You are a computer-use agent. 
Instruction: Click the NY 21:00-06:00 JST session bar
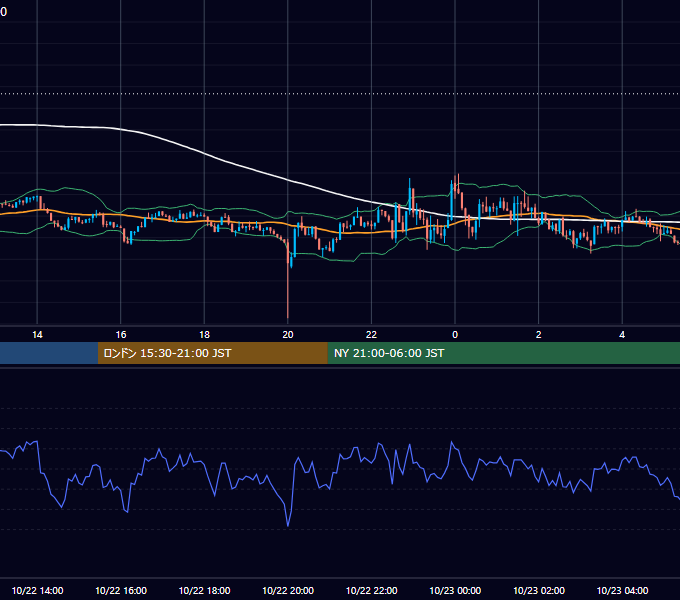503,353
